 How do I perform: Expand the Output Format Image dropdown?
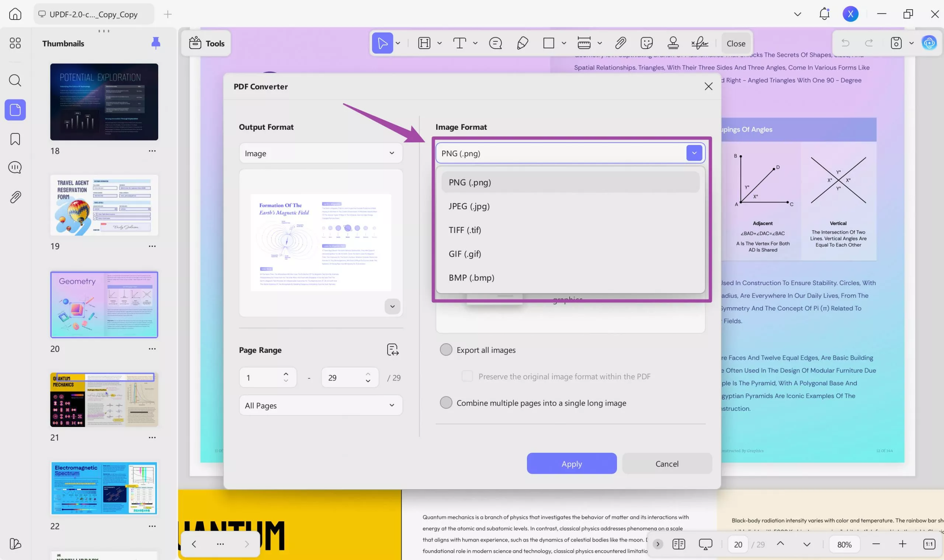pos(320,153)
